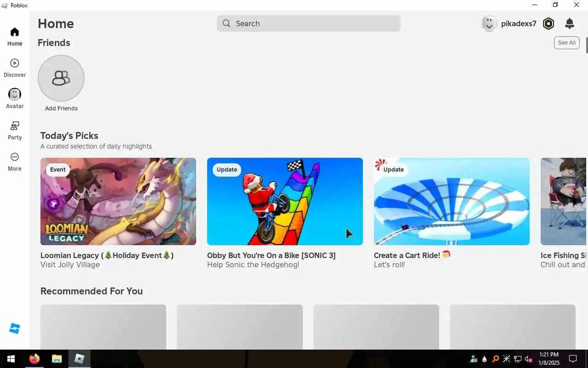Viewport: 588px width, 368px height.
Task: Focus the Search input field
Action: tap(309, 23)
